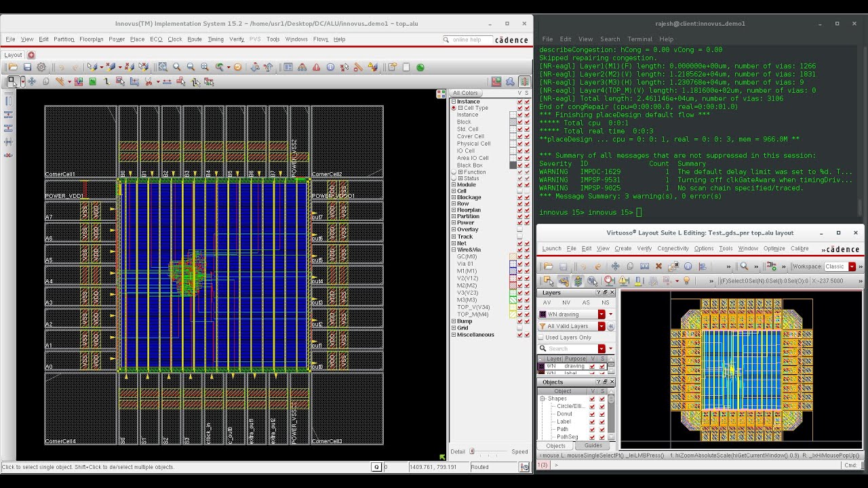Open the Floorplan menu in Innovus

[x=91, y=39]
